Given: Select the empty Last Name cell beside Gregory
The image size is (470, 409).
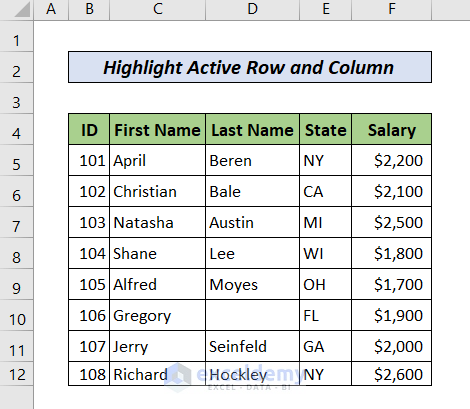Looking at the screenshot, I should point(252,315).
